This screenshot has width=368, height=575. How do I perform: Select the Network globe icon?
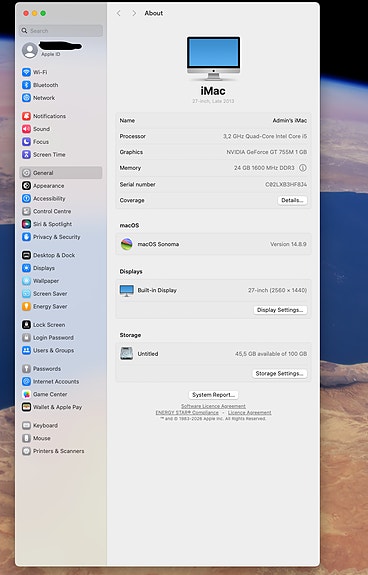(26, 98)
